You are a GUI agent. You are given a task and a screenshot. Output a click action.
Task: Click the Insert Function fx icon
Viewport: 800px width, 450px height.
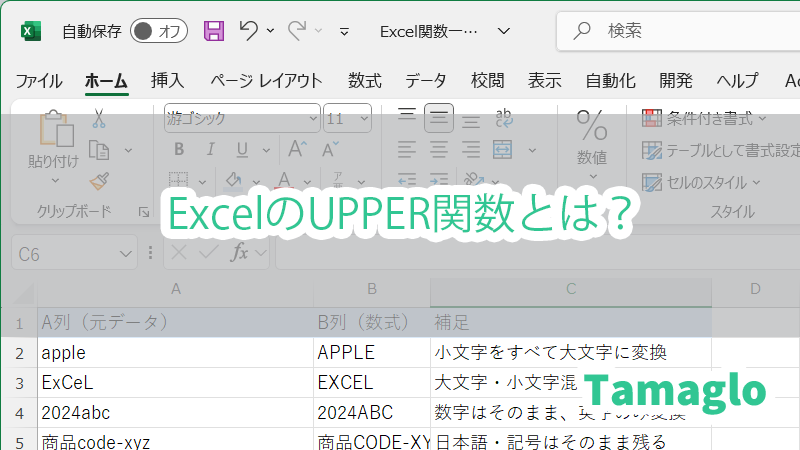click(x=240, y=254)
